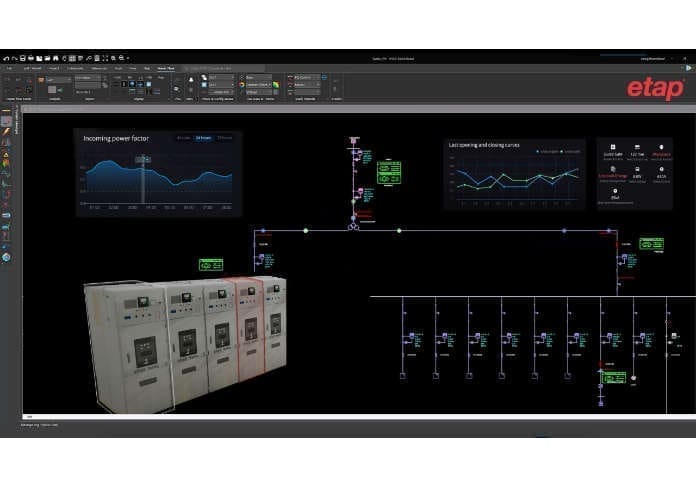Click the round blue icon at the bottom of the left sidebar
The width and height of the screenshot is (696, 487).
click(x=6, y=257)
